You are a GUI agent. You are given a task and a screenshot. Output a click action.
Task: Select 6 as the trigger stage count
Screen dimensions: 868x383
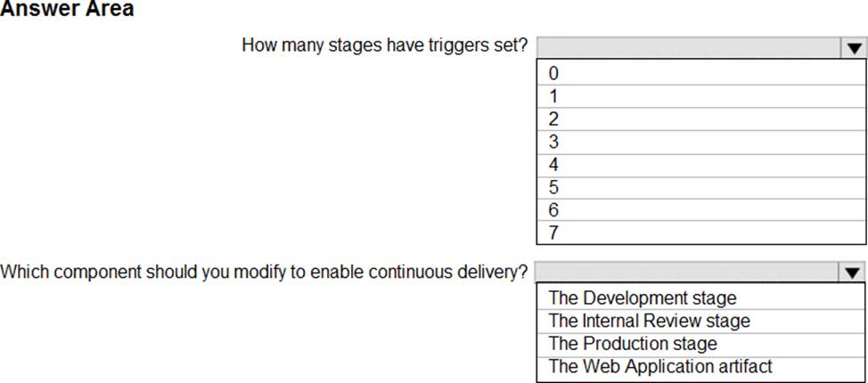point(554,210)
